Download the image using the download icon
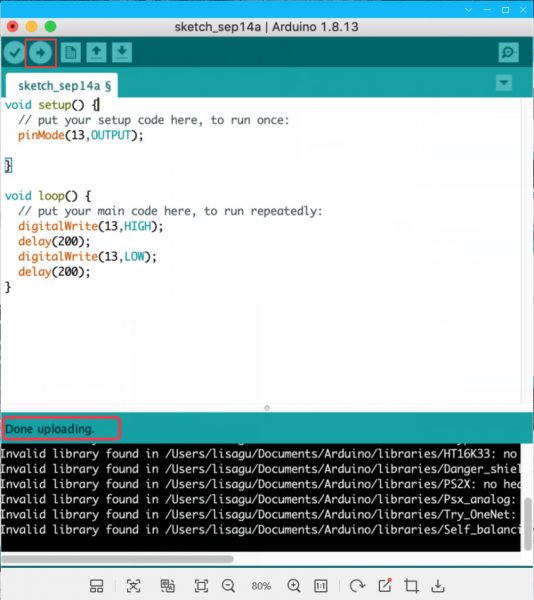This screenshot has width=534, height=600. coord(438,586)
